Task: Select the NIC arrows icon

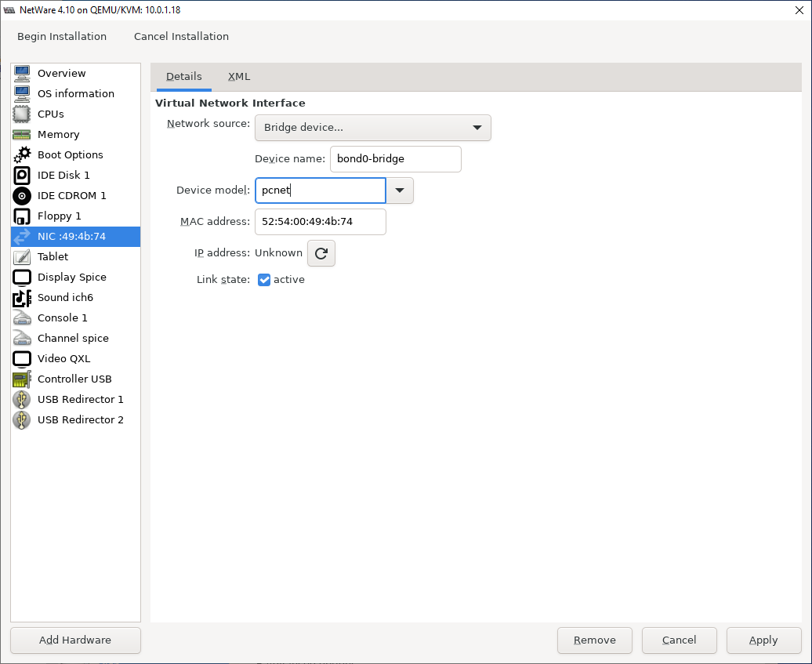Action: point(22,236)
